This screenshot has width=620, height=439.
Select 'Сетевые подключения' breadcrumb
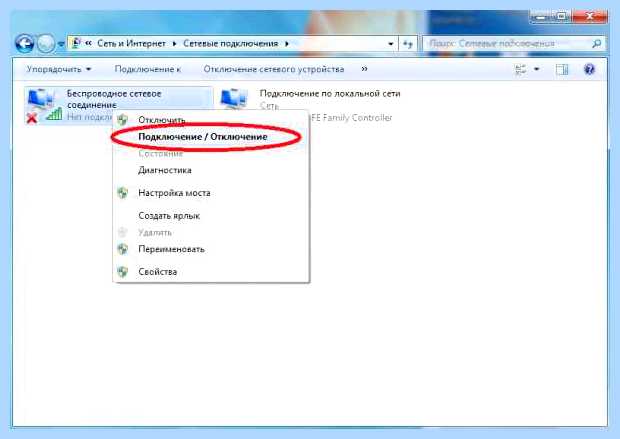[231, 44]
